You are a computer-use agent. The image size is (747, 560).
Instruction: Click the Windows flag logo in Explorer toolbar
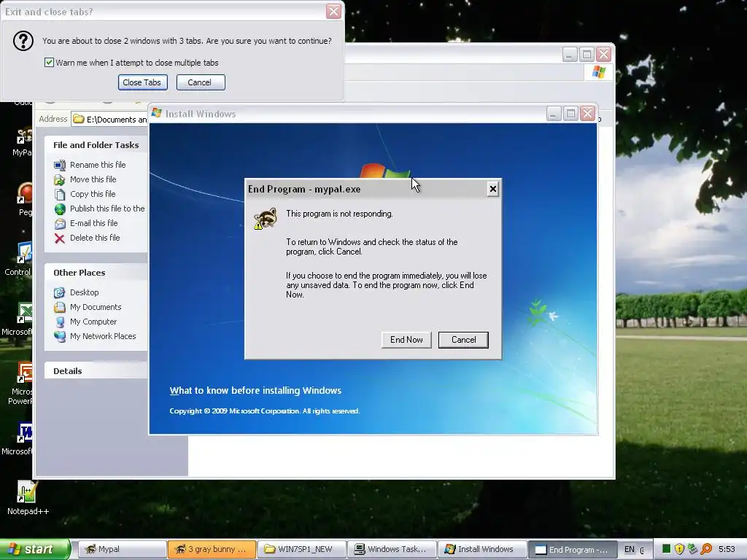pos(599,72)
